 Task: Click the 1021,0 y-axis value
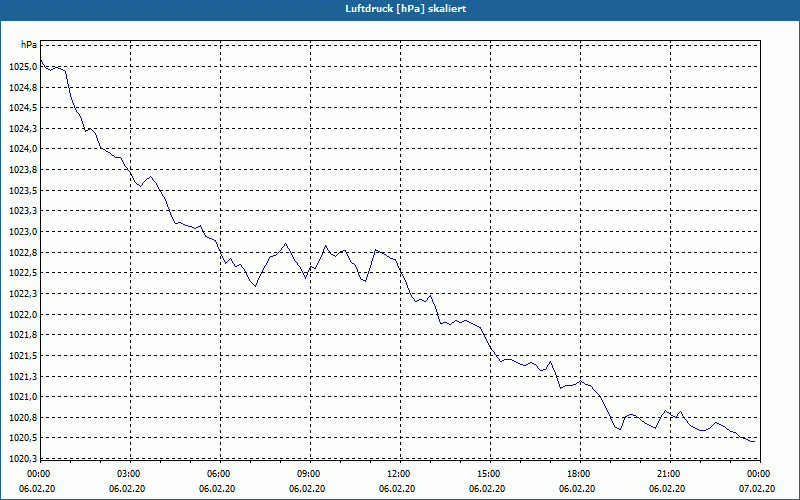click(x=23, y=397)
